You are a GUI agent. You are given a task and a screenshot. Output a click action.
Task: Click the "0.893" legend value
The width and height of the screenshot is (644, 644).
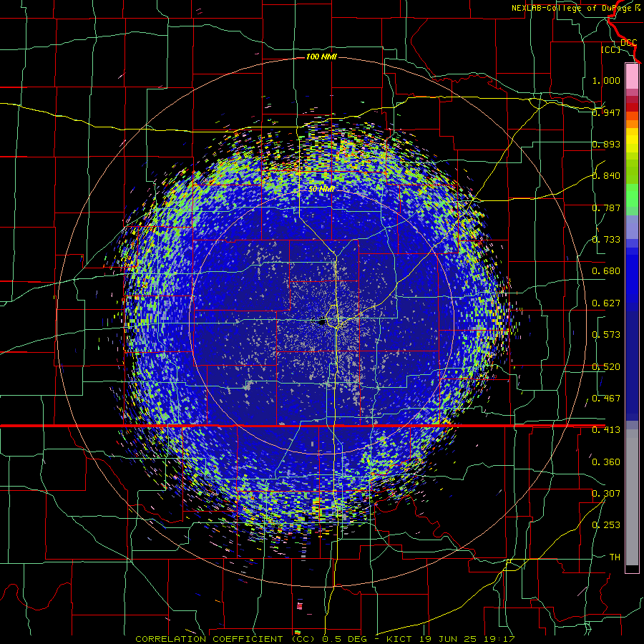click(606, 144)
